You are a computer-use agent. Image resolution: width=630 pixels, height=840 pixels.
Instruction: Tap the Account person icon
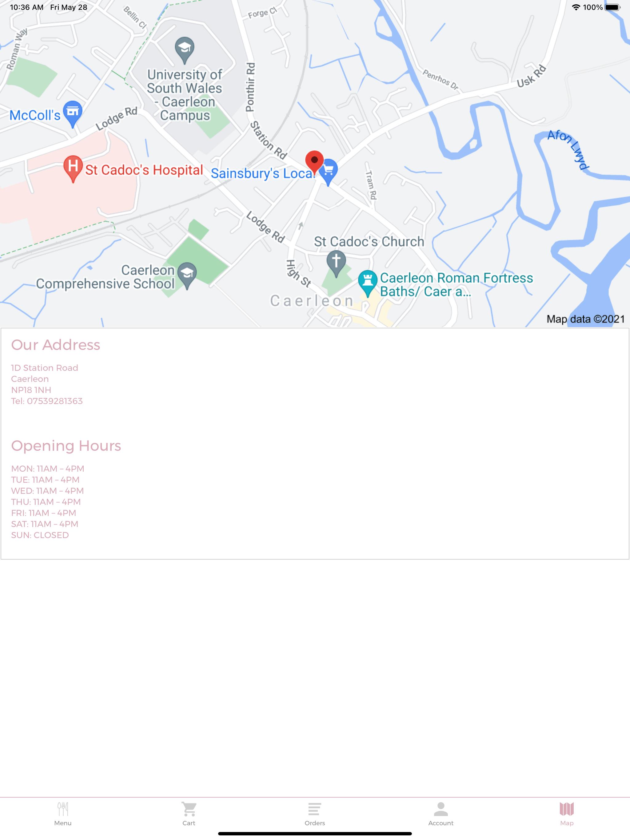441,809
